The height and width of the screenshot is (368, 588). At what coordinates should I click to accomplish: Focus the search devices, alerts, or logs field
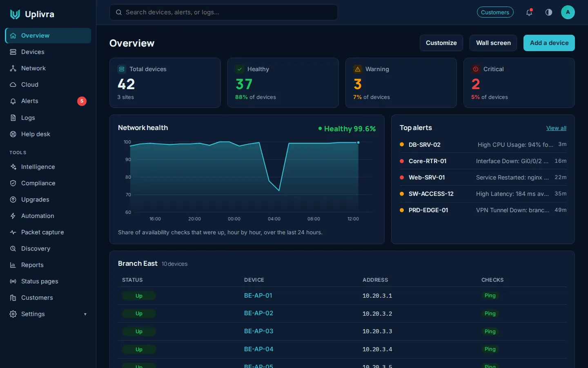224,12
